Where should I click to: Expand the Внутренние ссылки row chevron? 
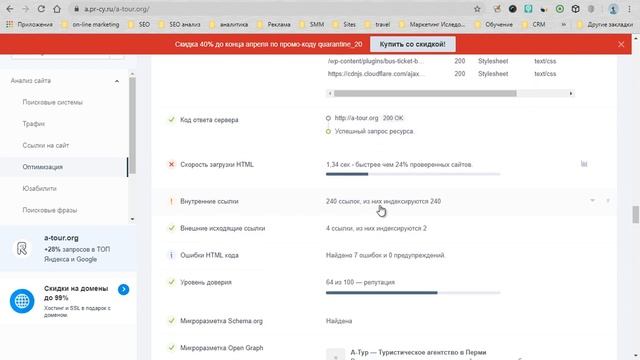pyautogui.click(x=592, y=201)
